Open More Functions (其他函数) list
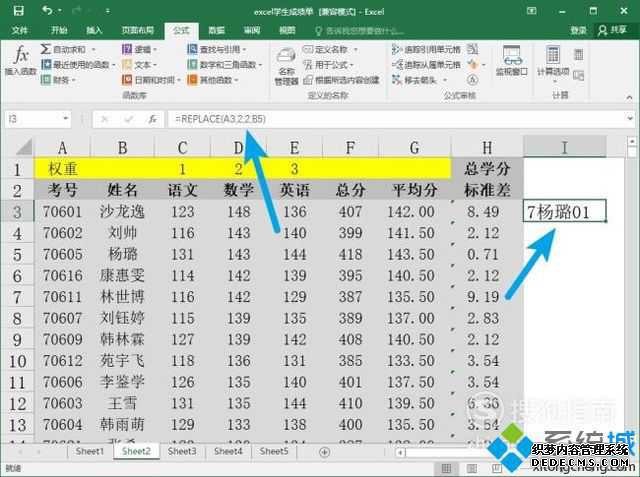This screenshot has height=477, width=640. tap(213, 80)
